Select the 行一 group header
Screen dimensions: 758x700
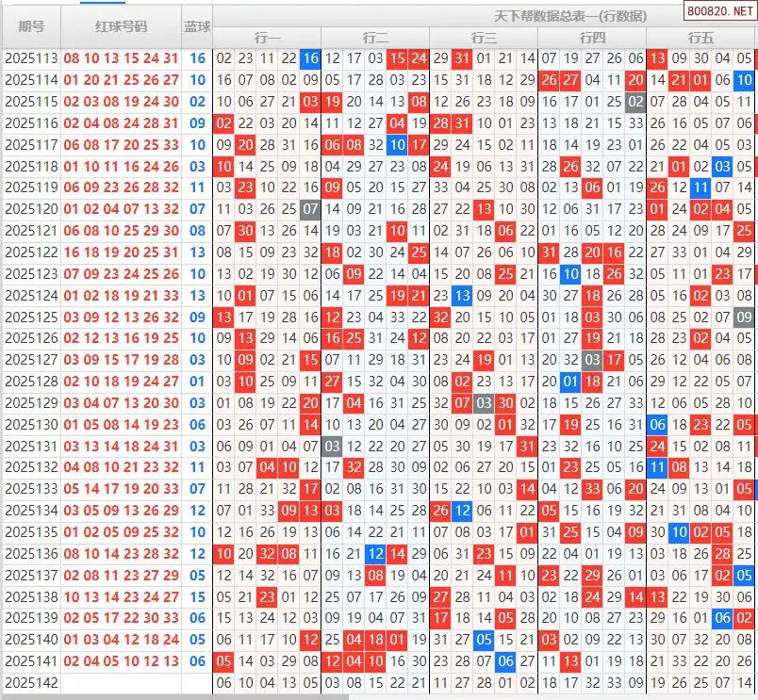267,38
